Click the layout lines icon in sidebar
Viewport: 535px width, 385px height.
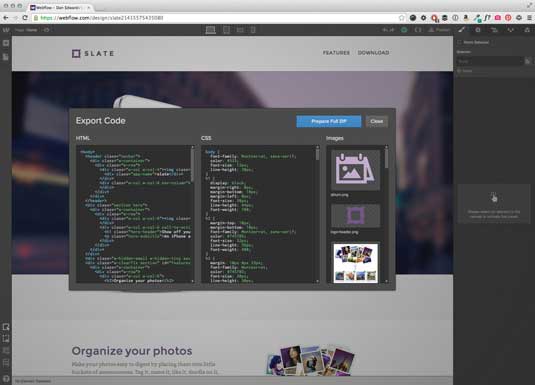click(6, 363)
